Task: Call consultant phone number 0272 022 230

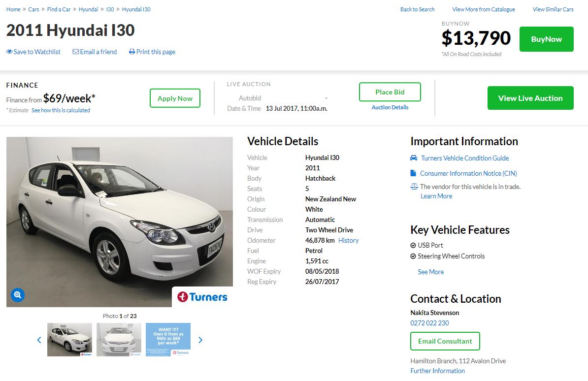Action: 429,323
